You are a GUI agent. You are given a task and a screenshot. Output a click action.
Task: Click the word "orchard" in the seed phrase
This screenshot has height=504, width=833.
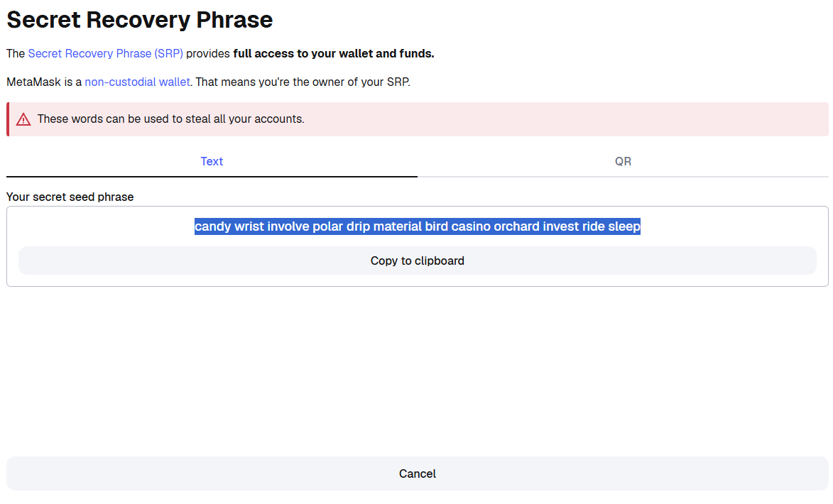516,226
